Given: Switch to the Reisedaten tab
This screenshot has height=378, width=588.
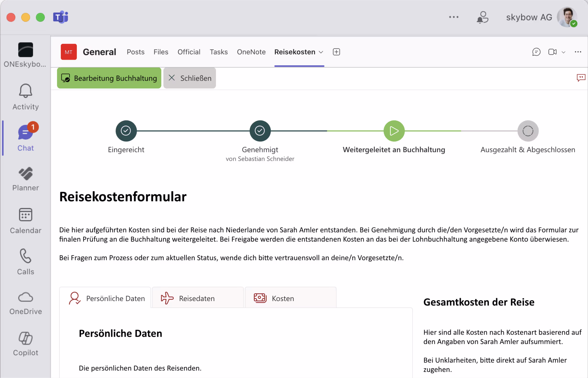Looking at the screenshot, I should click(197, 298).
